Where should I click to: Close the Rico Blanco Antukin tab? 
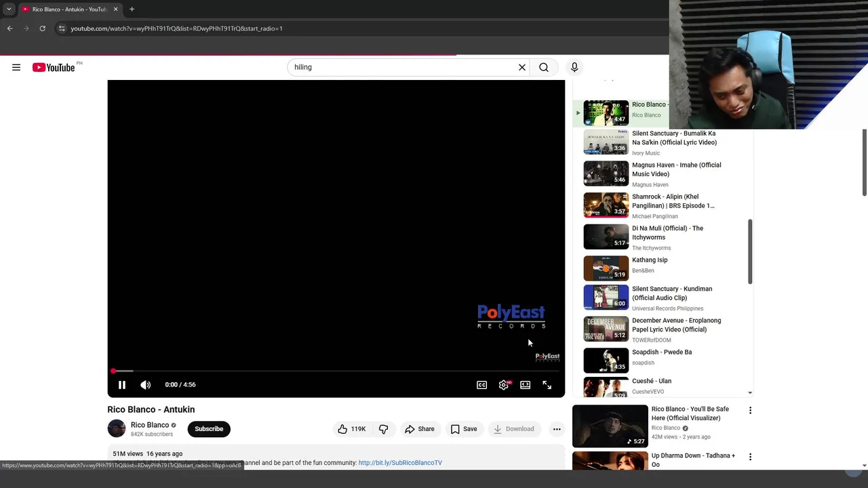[x=115, y=9]
